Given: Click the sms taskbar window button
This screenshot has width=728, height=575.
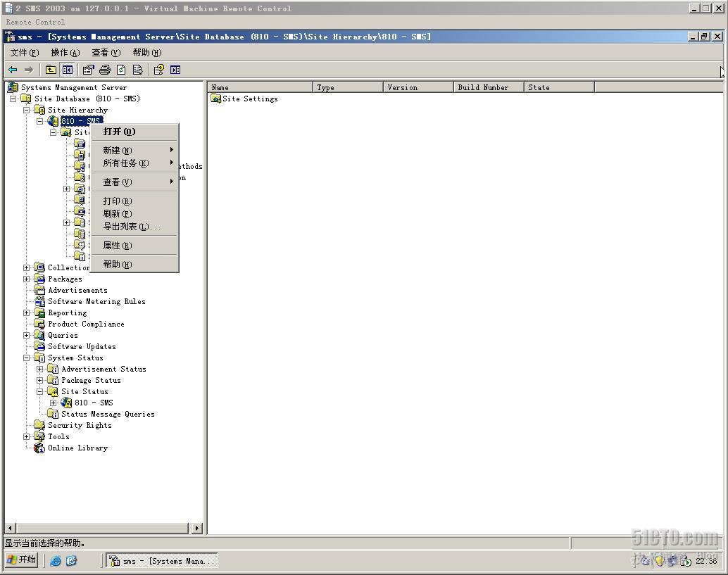Looking at the screenshot, I should (x=162, y=561).
